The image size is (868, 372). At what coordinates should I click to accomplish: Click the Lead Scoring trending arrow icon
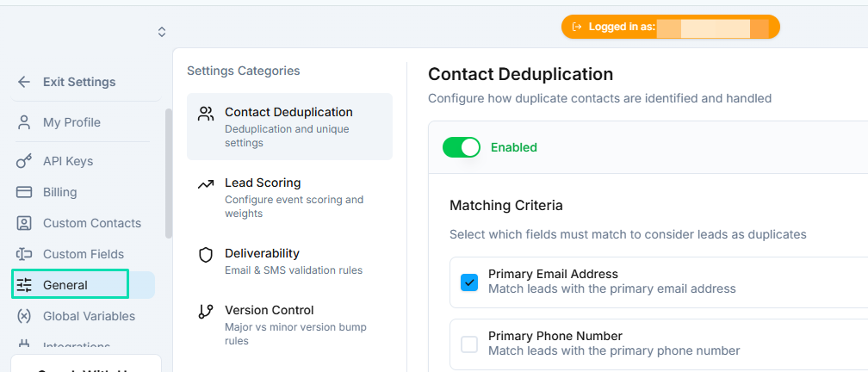205,184
